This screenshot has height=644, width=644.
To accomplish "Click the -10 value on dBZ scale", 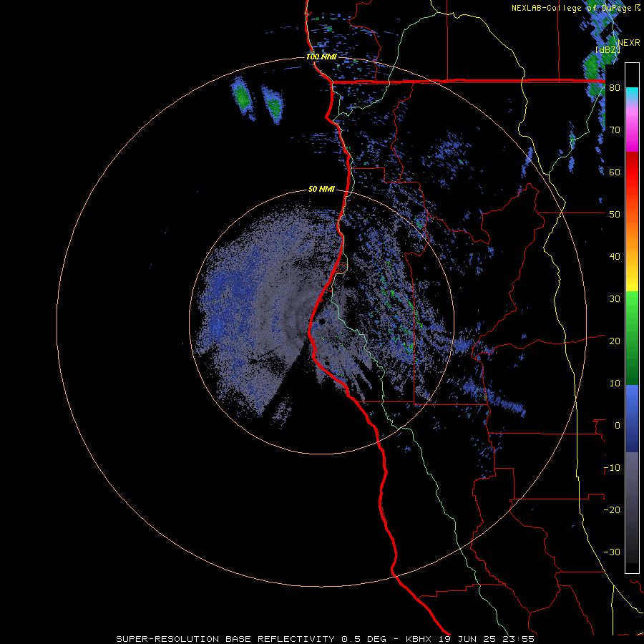I will [x=612, y=468].
